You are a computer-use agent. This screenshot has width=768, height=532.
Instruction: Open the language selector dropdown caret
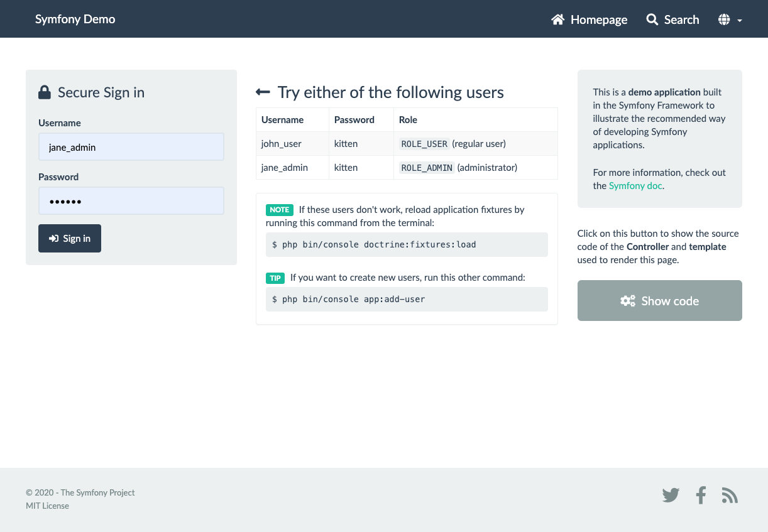click(x=739, y=21)
